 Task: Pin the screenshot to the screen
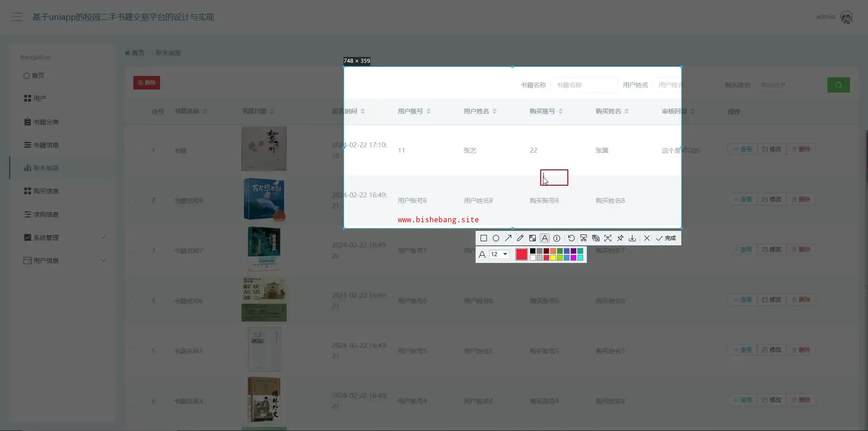click(620, 238)
